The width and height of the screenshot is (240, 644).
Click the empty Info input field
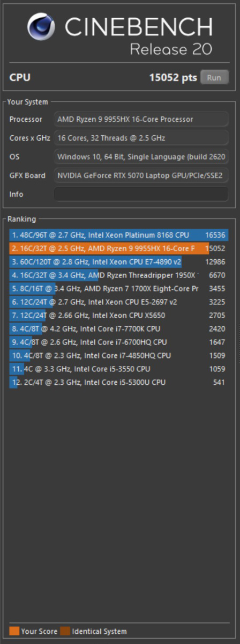pyautogui.click(x=141, y=194)
